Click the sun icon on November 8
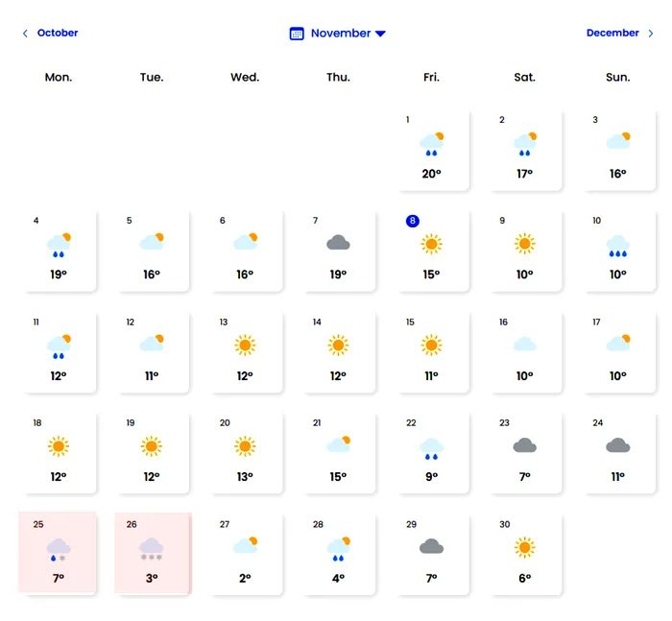The width and height of the screenshot is (672, 621). click(431, 244)
